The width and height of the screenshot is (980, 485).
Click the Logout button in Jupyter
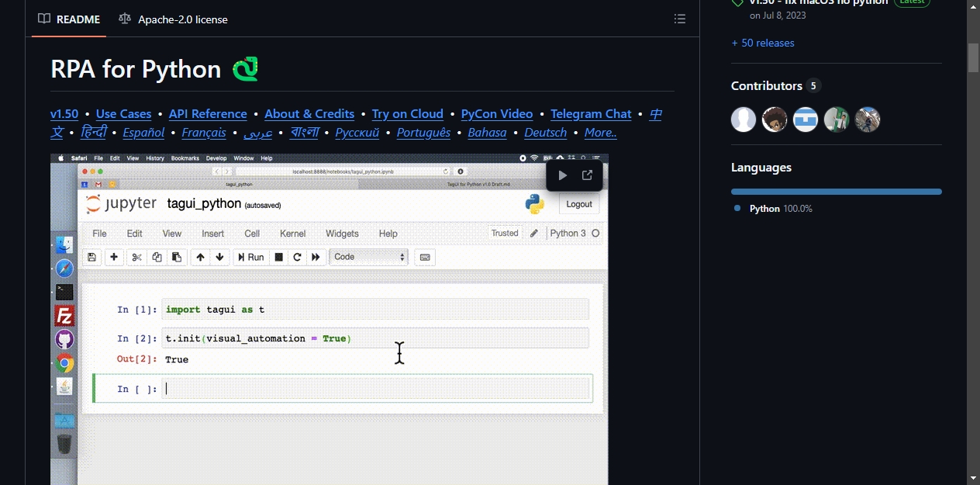(579, 204)
